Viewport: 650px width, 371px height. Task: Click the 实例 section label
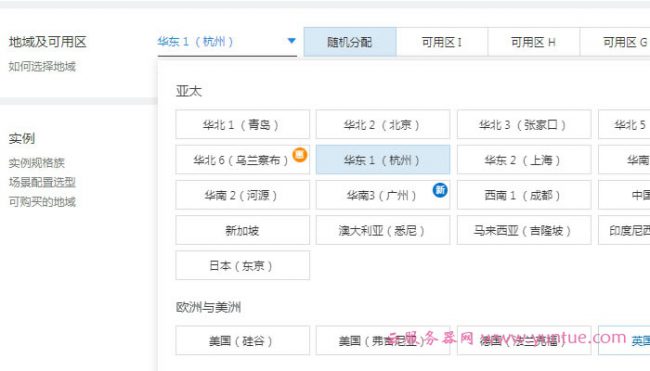(x=22, y=138)
